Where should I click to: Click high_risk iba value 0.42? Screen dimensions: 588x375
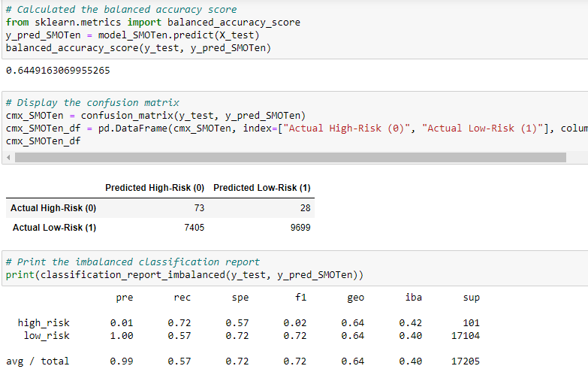click(x=411, y=323)
